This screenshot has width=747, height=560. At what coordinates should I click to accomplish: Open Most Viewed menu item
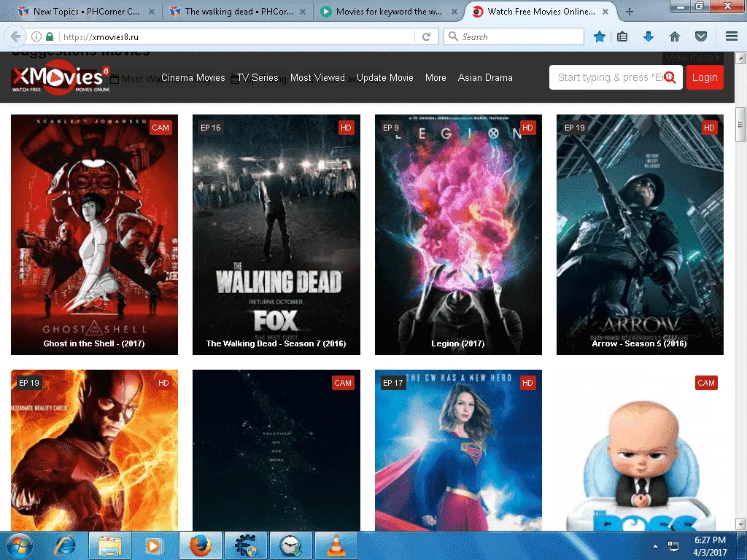click(x=317, y=77)
